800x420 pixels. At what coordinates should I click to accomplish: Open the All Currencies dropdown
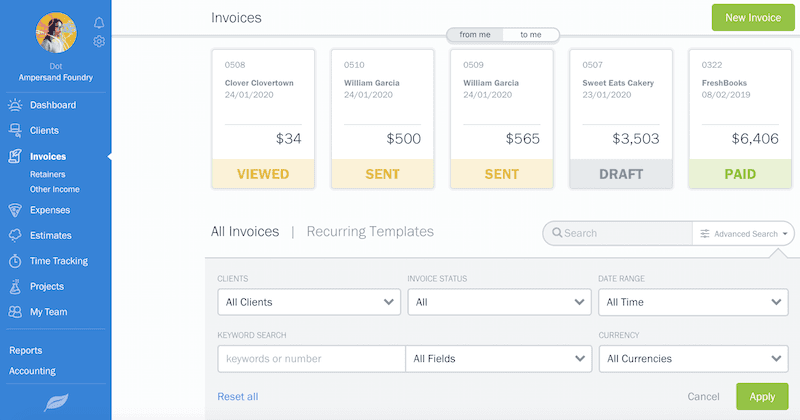click(x=693, y=359)
